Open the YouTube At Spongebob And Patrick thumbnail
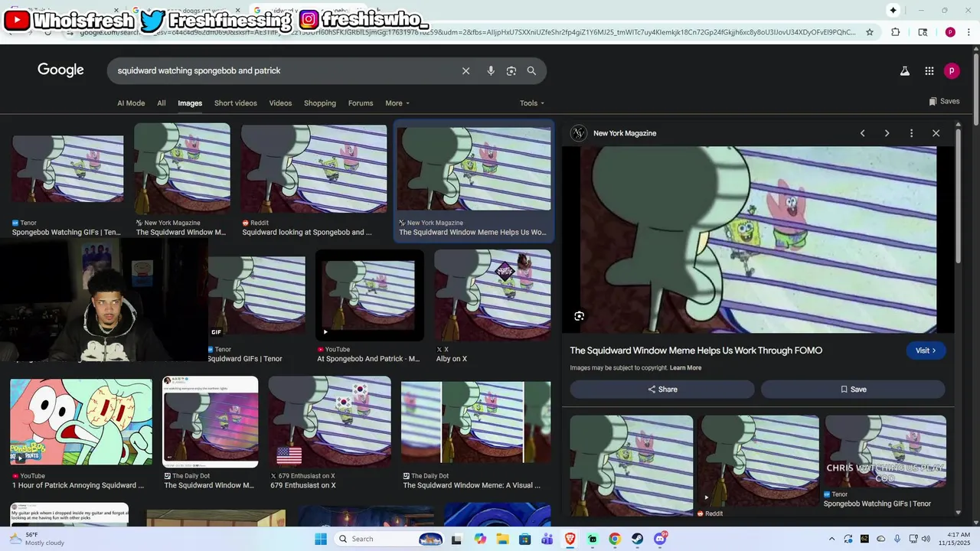This screenshot has width=980, height=551. point(369,295)
